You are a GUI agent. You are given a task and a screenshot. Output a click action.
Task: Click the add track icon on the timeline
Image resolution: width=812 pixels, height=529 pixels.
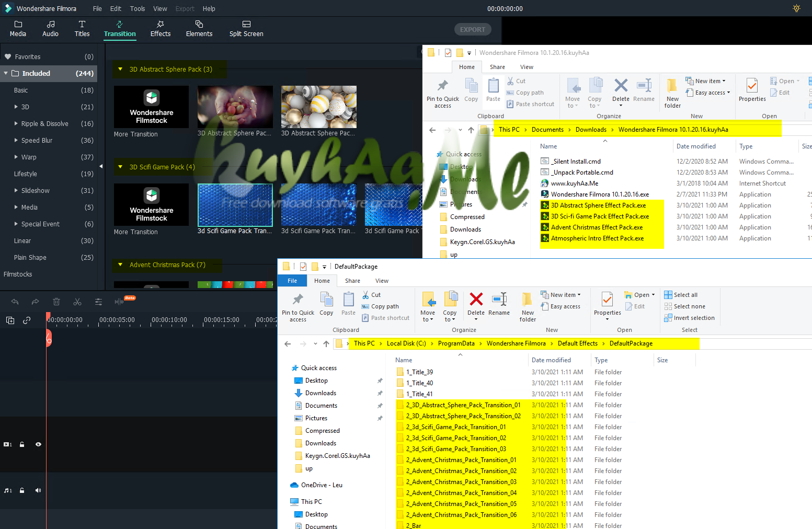point(10,320)
